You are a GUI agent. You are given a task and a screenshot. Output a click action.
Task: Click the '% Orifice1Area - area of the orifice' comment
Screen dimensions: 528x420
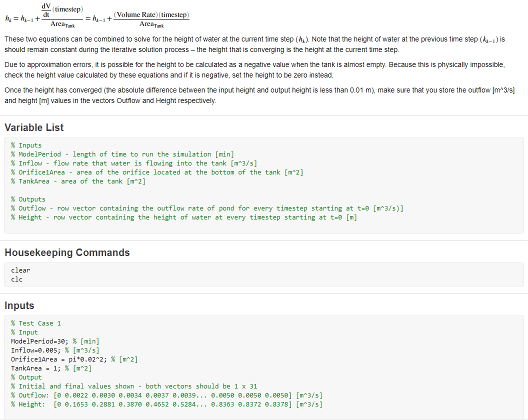(x=157, y=172)
